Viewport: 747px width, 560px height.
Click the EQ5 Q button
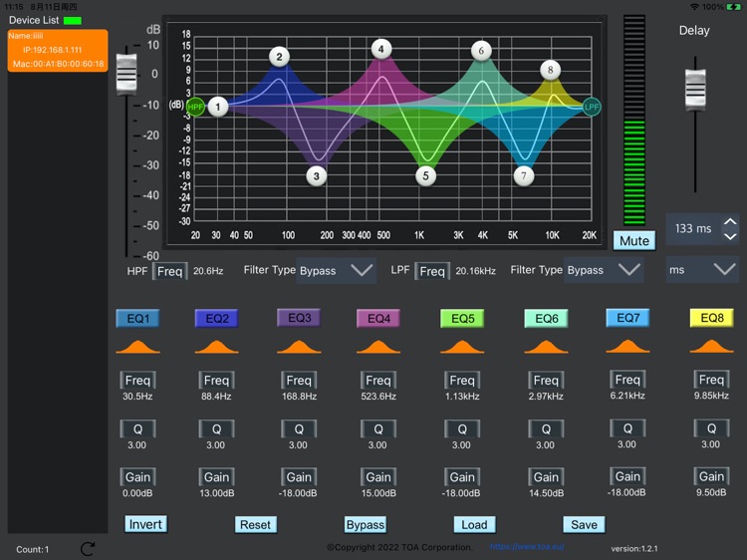click(x=462, y=428)
